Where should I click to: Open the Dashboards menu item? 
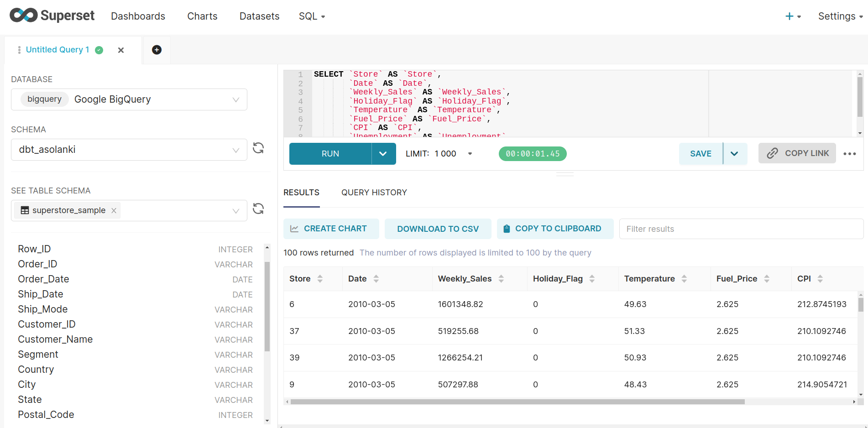click(x=138, y=16)
